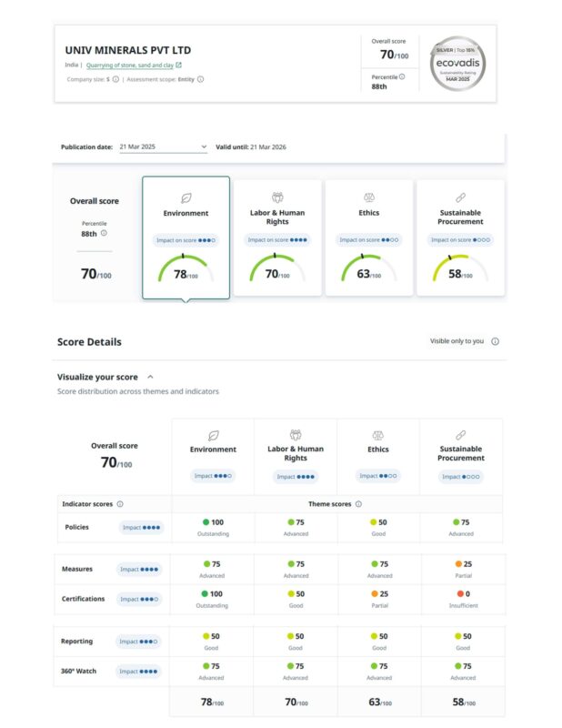This screenshot has height=728, width=562.
Task: Click the info icon next to Theme scores
Action: [358, 503]
